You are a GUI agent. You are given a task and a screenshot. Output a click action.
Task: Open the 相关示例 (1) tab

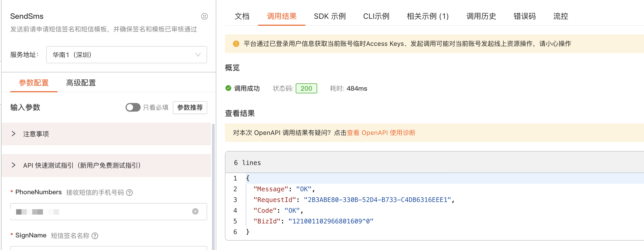pyautogui.click(x=428, y=16)
